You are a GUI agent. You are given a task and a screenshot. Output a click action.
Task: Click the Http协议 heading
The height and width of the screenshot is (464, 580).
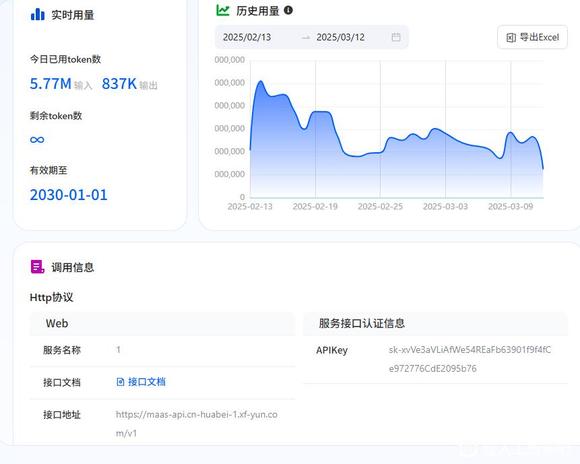(x=51, y=297)
